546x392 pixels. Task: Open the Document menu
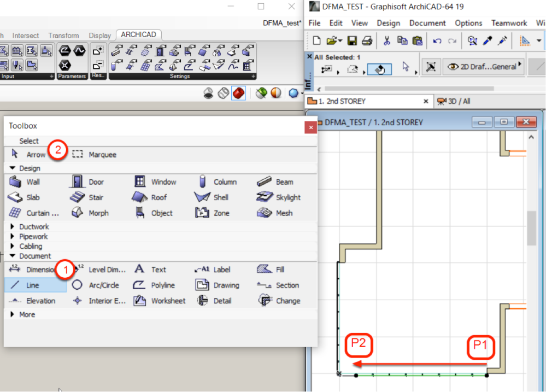[x=427, y=23]
